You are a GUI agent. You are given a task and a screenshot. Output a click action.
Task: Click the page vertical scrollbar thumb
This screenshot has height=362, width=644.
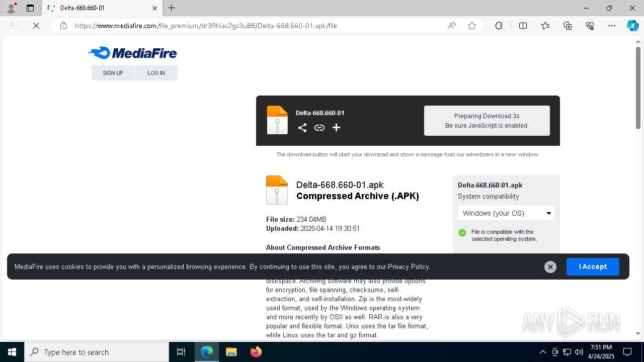click(x=638, y=88)
